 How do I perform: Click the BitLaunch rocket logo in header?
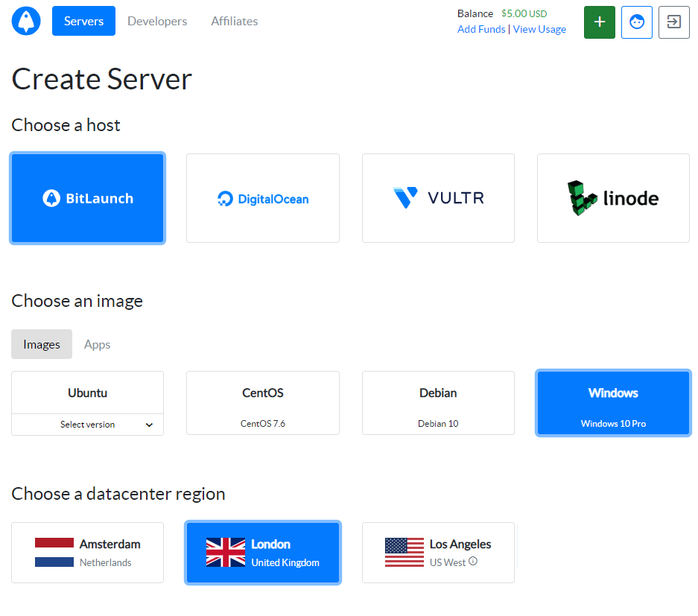[x=26, y=21]
